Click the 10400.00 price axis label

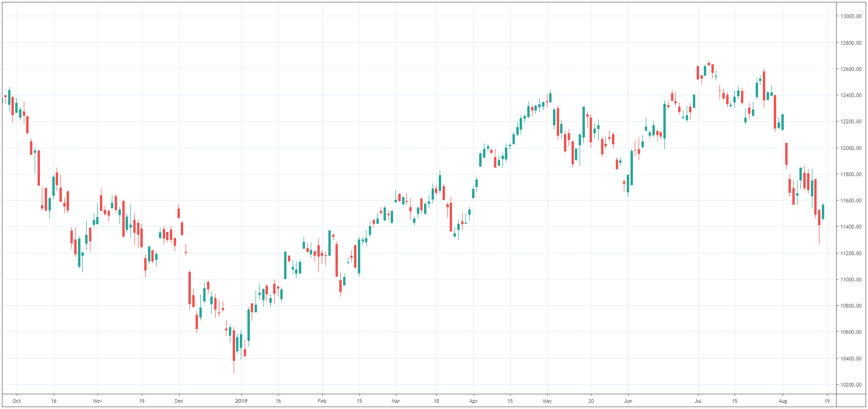(x=851, y=359)
